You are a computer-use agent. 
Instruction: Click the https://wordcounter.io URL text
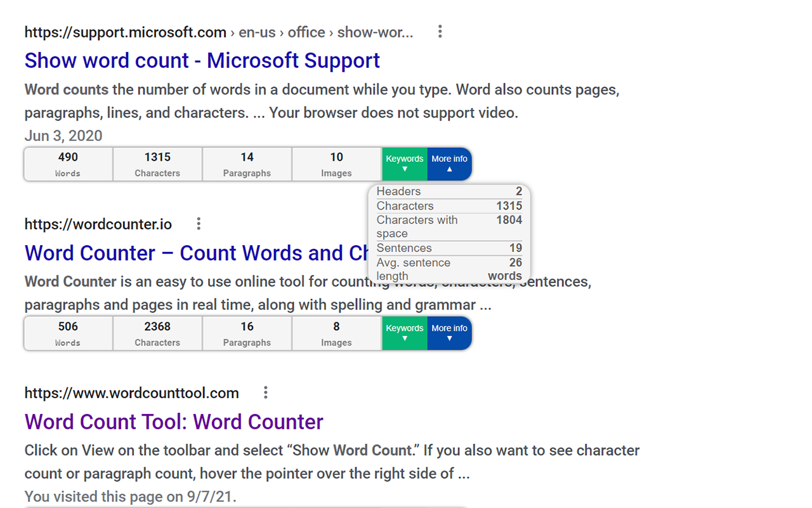pos(98,224)
